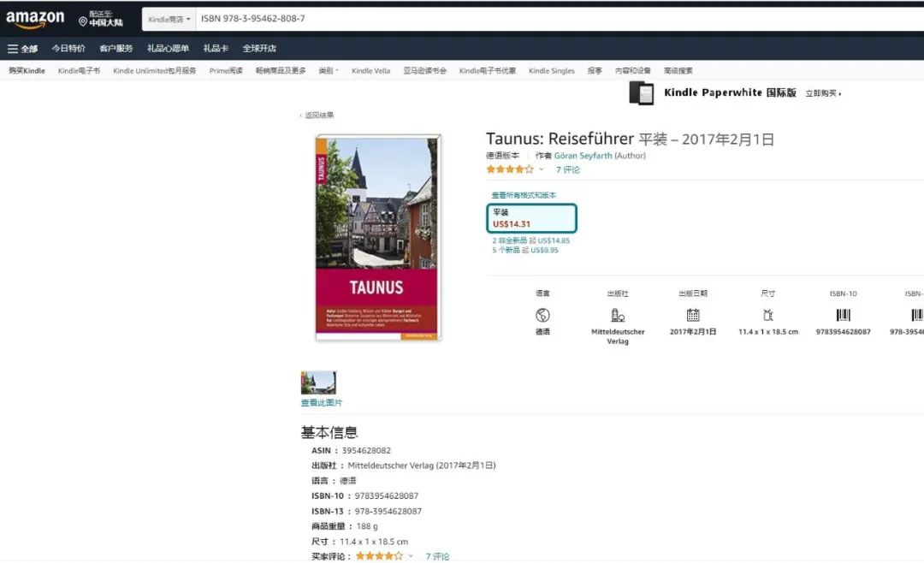The height and width of the screenshot is (563, 924).
Task: Click ISBN-13 value 978-3954628087
Action: click(388, 511)
